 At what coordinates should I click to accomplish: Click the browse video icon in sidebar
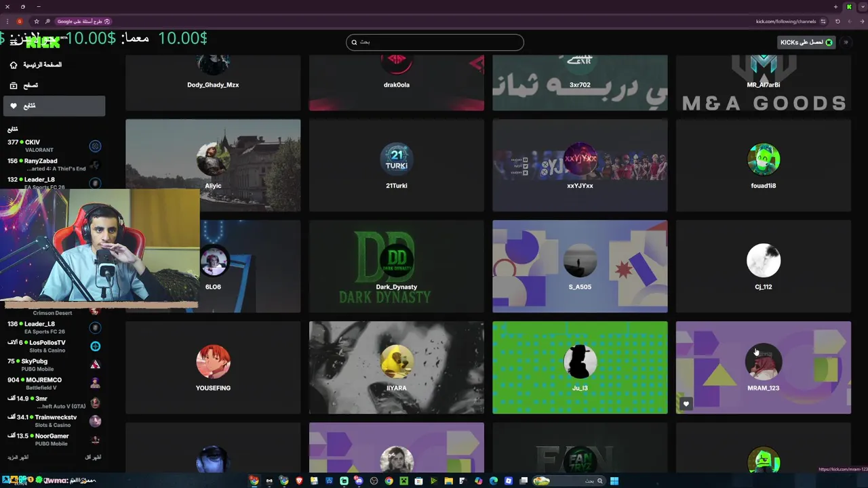[14, 85]
